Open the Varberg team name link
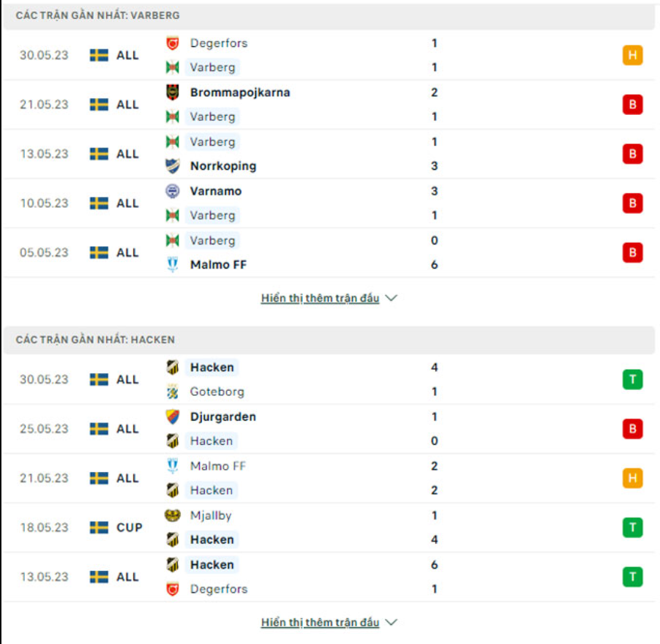Image resolution: width=660 pixels, height=644 pixels. pyautogui.click(x=211, y=67)
